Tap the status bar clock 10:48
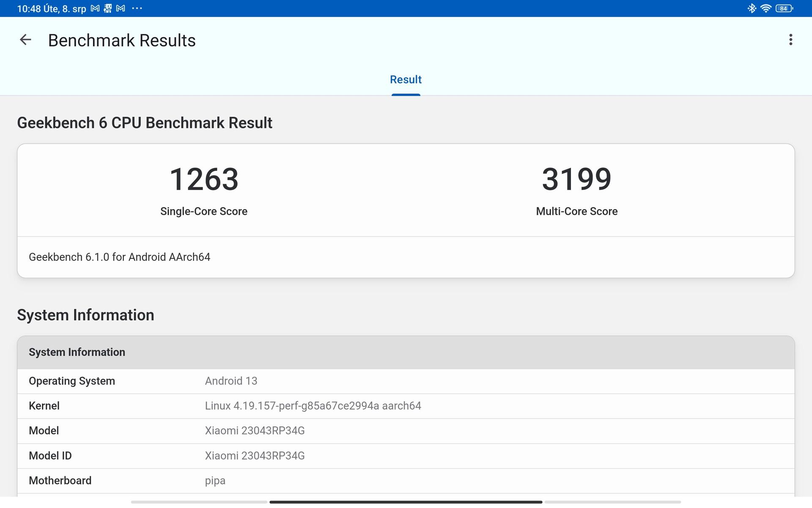 click(29, 8)
